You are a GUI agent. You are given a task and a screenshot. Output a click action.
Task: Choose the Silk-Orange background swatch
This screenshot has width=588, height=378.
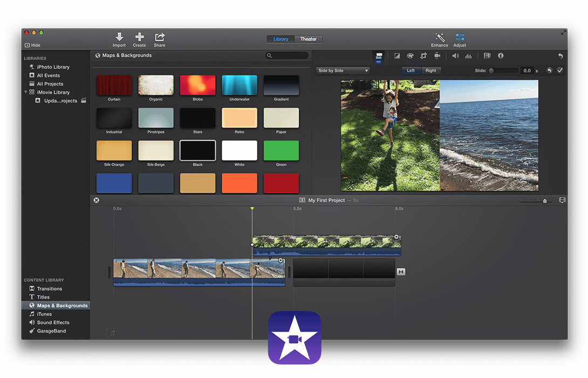(x=114, y=151)
